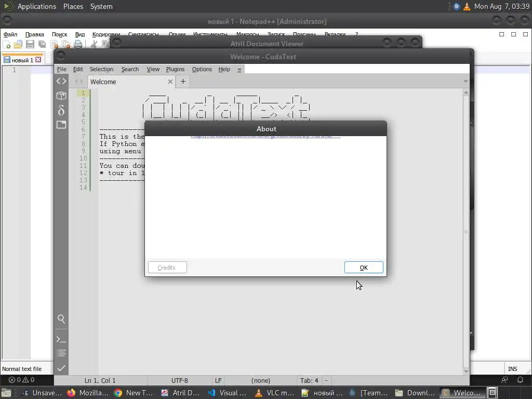Viewport: 532px width, 399px height.
Task: Open the project manager cube icon in CudaText sidebar
Action: (x=61, y=96)
